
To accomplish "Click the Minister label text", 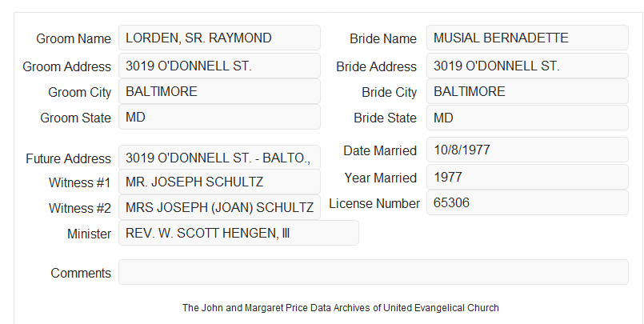I will tap(89, 234).
